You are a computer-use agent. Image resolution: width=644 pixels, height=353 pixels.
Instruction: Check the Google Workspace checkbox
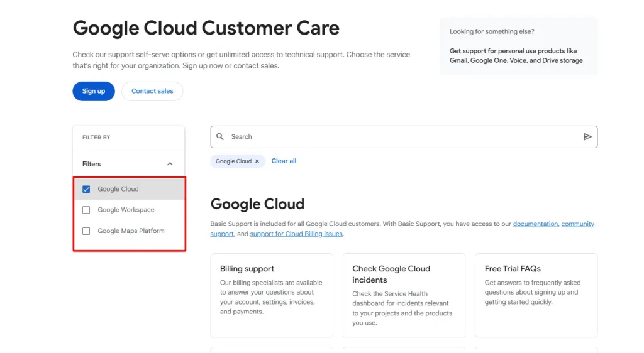point(86,210)
